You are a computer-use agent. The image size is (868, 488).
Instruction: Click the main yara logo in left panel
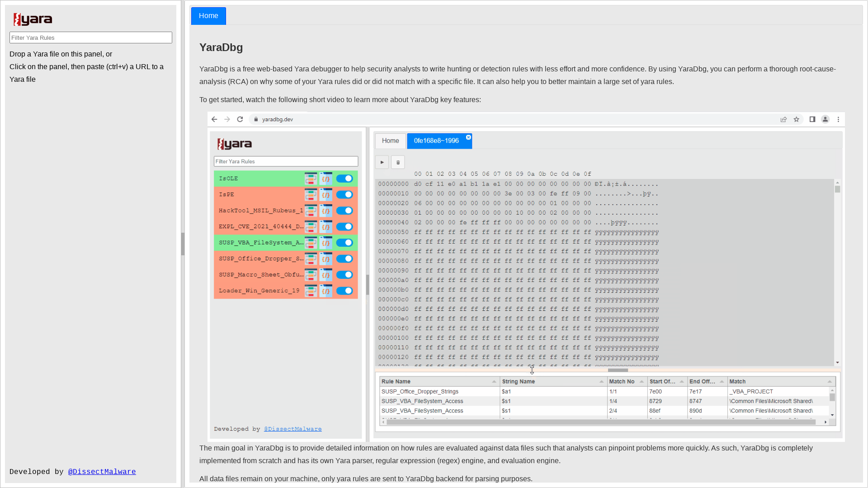(33, 19)
